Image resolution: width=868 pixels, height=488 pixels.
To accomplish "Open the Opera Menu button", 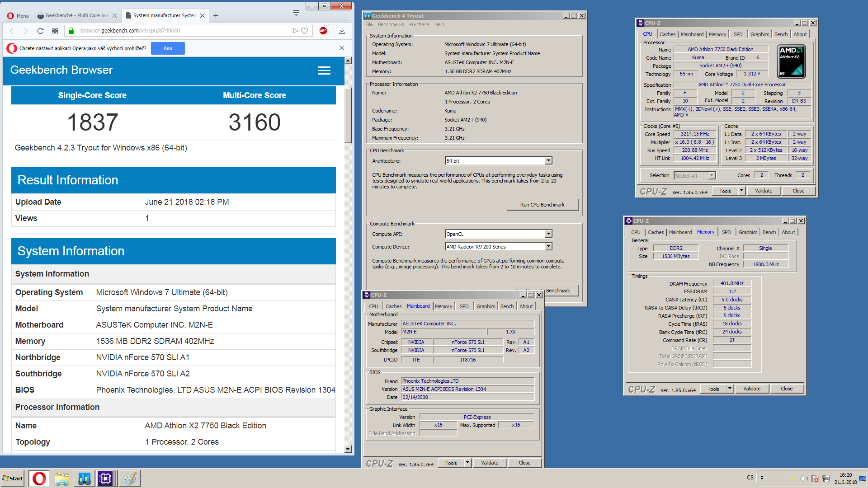I will tap(18, 15).
